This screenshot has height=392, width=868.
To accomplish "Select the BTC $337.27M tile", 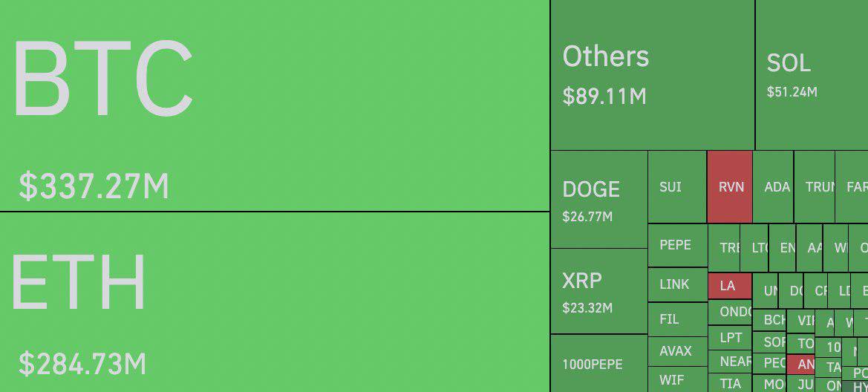I will point(275,105).
